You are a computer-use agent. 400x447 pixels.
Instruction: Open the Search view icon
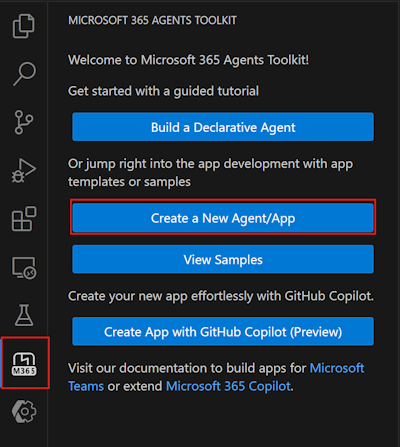(24, 74)
